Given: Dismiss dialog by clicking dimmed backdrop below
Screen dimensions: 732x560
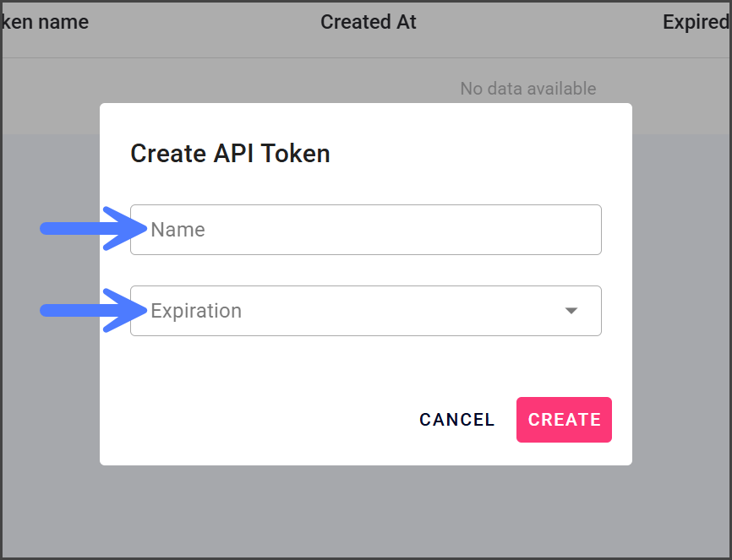Looking at the screenshot, I should tap(365, 511).
